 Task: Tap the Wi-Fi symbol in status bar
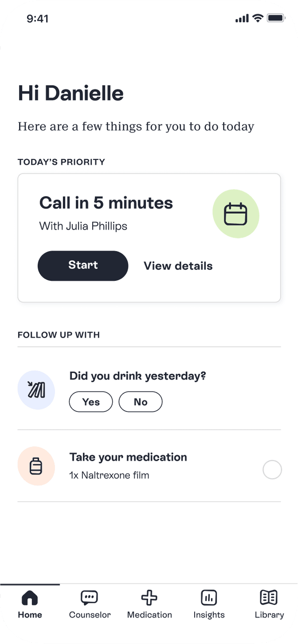tap(257, 18)
